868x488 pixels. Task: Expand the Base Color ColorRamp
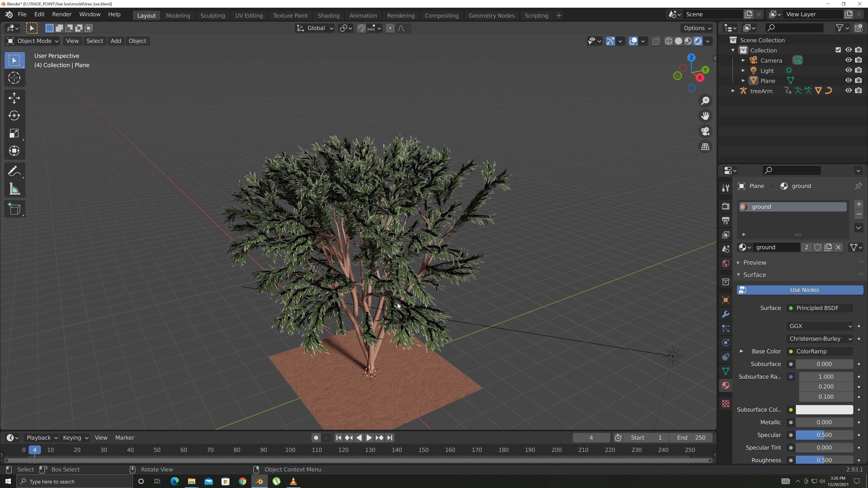point(741,351)
